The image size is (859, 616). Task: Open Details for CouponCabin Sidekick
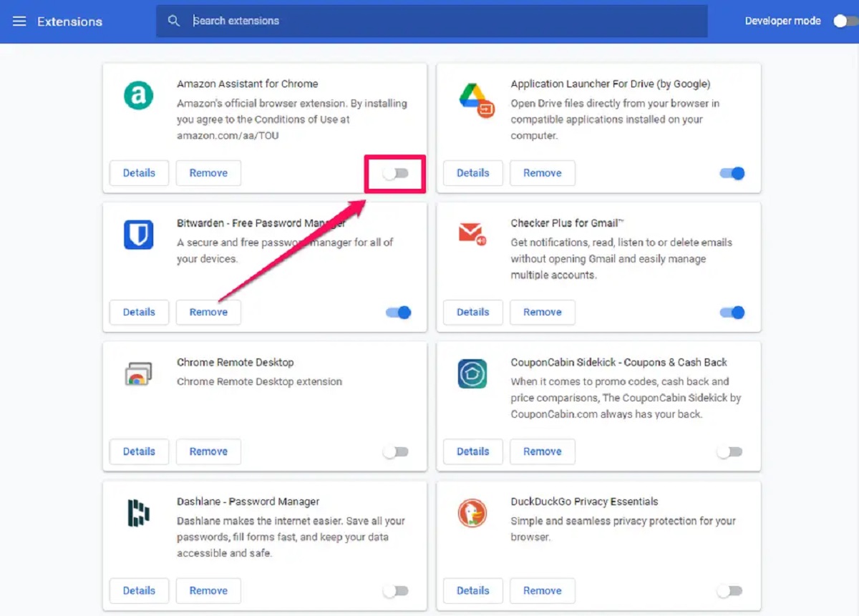coord(473,452)
